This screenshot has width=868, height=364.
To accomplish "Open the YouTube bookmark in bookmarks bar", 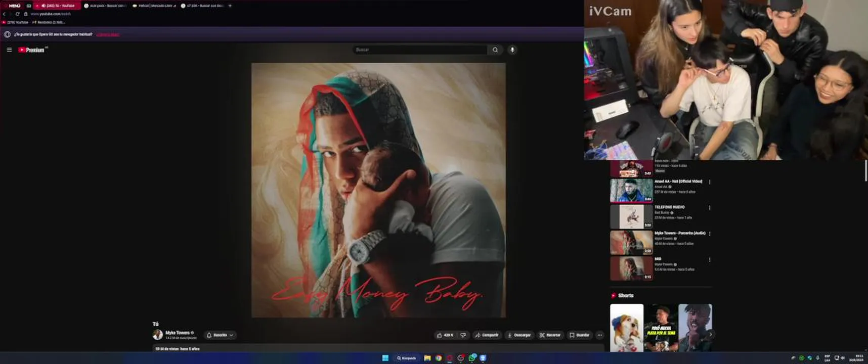I will point(15,22).
